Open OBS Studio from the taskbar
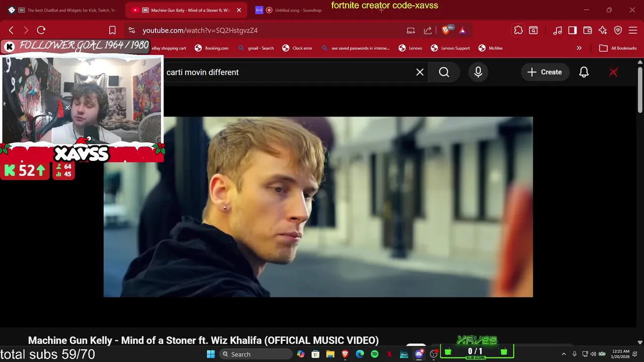This screenshot has height=362, width=644. (x=434, y=354)
